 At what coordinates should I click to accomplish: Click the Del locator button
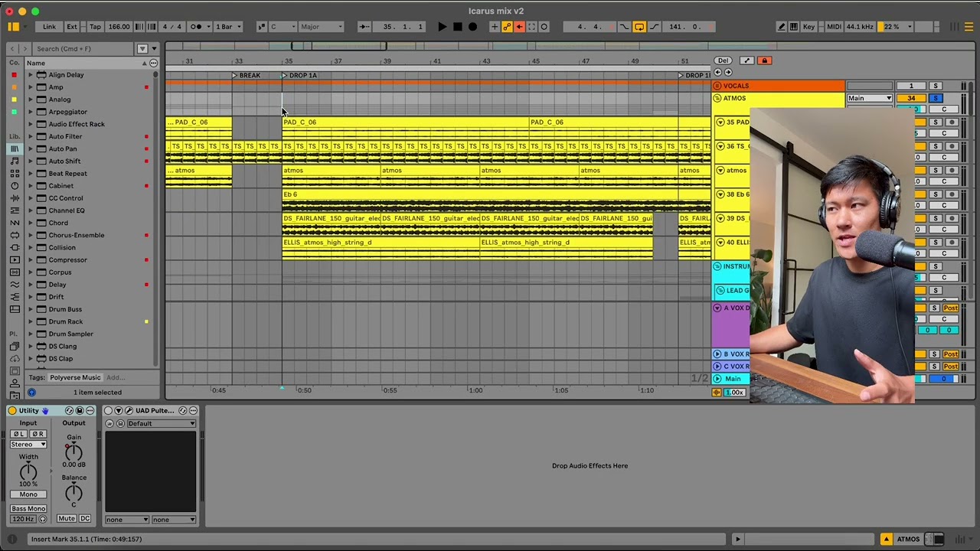coord(723,60)
